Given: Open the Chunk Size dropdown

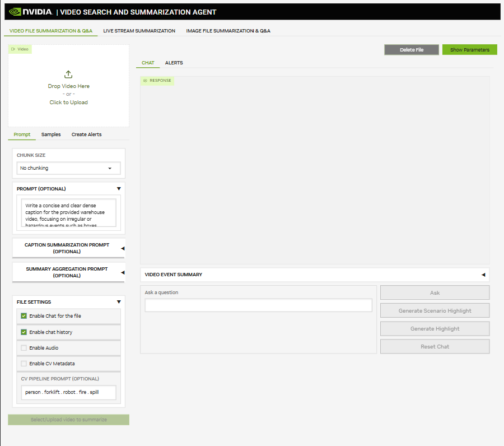Looking at the screenshot, I should [x=68, y=168].
